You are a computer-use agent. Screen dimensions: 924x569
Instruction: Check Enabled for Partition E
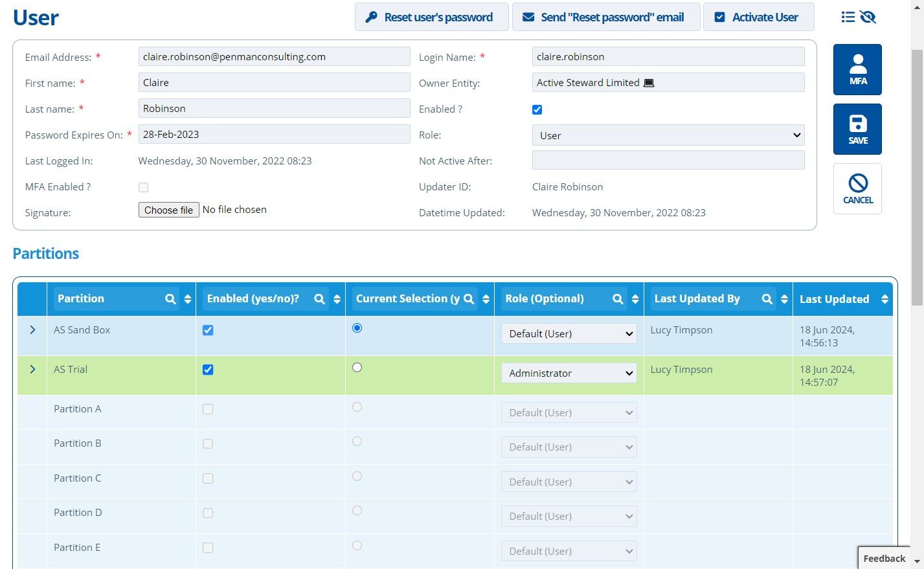pos(208,548)
